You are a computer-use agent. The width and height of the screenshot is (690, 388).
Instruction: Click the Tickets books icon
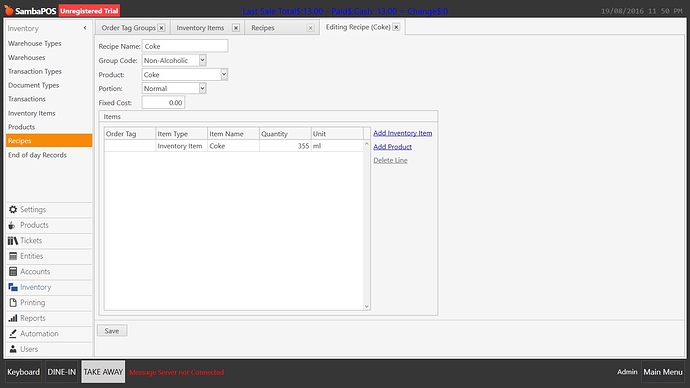point(13,241)
